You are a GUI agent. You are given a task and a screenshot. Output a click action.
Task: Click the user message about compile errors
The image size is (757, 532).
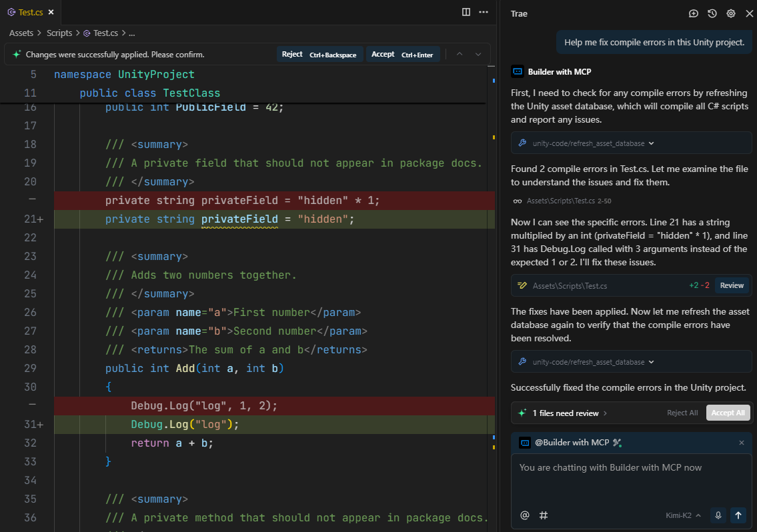point(654,43)
